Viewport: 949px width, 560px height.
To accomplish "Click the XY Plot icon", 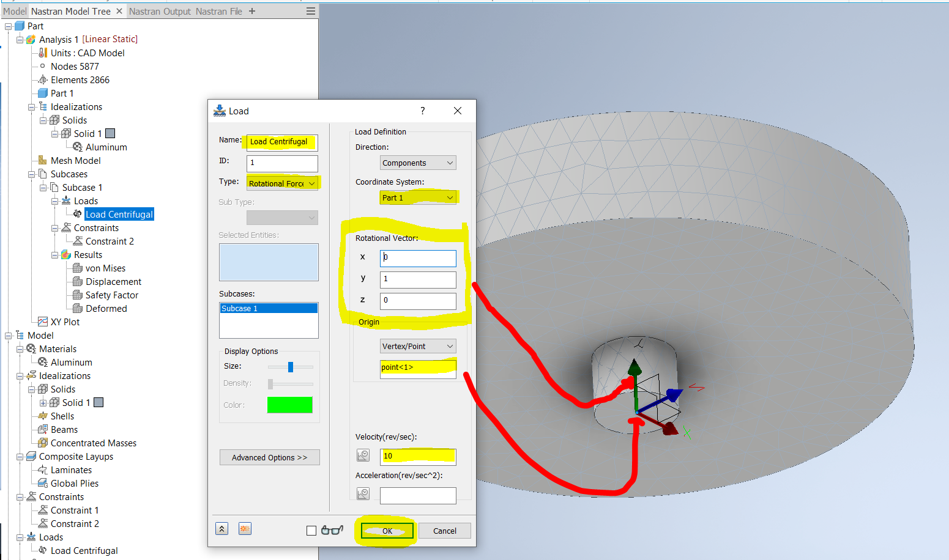I will (42, 322).
